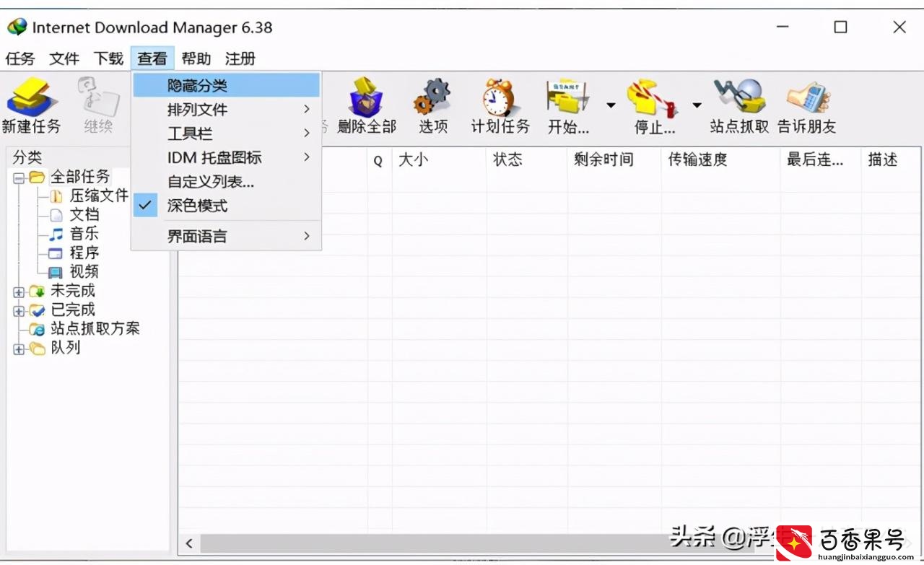Open the 文件 menu
This screenshot has width=924, height=565.
[64, 58]
